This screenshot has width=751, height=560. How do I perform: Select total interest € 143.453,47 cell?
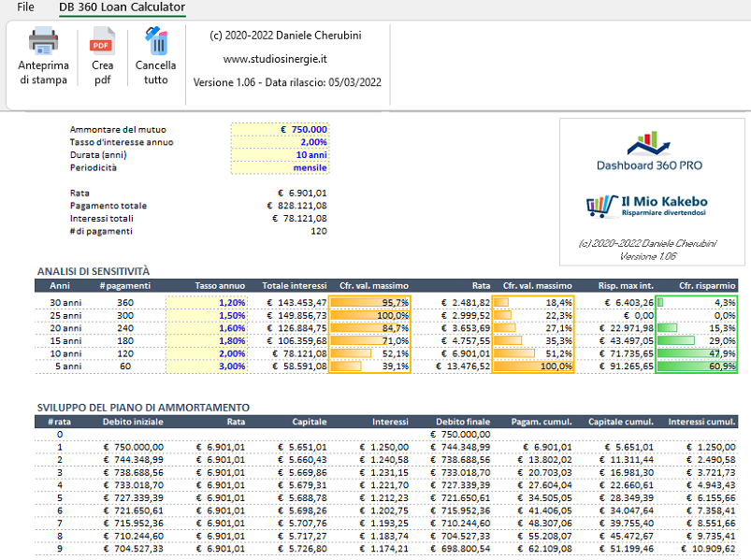(x=296, y=303)
